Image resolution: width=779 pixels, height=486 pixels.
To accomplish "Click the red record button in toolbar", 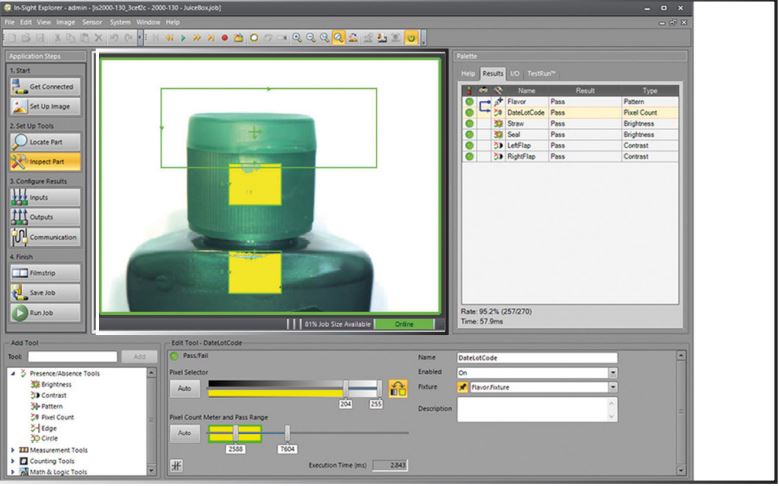I will (x=225, y=38).
